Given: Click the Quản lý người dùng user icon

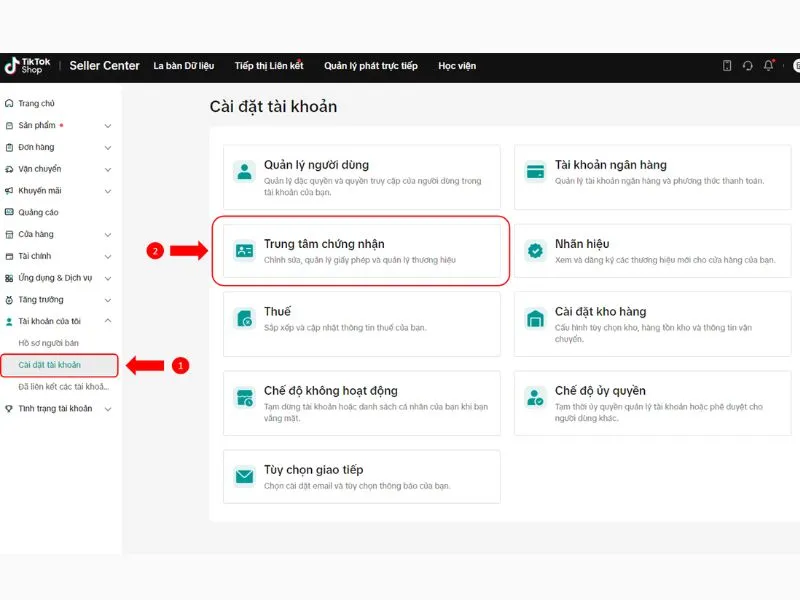Looking at the screenshot, I should (244, 171).
